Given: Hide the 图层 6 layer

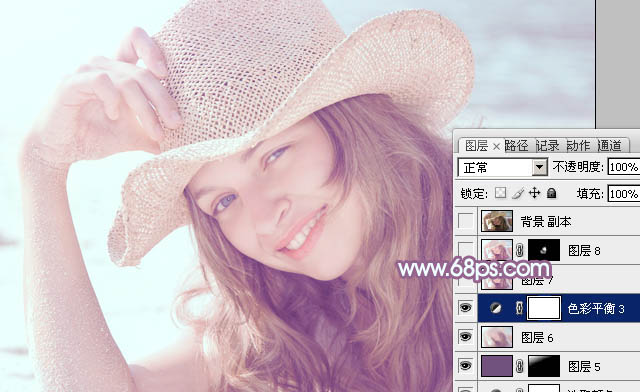Looking at the screenshot, I should [465, 337].
